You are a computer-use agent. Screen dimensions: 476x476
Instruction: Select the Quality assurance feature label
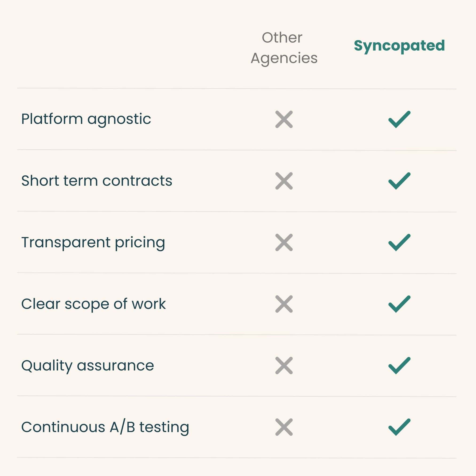[x=87, y=366]
